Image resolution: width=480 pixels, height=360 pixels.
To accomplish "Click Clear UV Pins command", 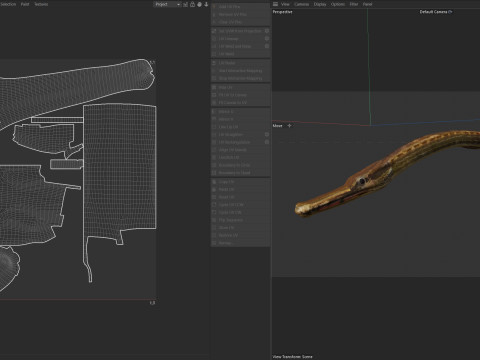I will tap(240, 22).
